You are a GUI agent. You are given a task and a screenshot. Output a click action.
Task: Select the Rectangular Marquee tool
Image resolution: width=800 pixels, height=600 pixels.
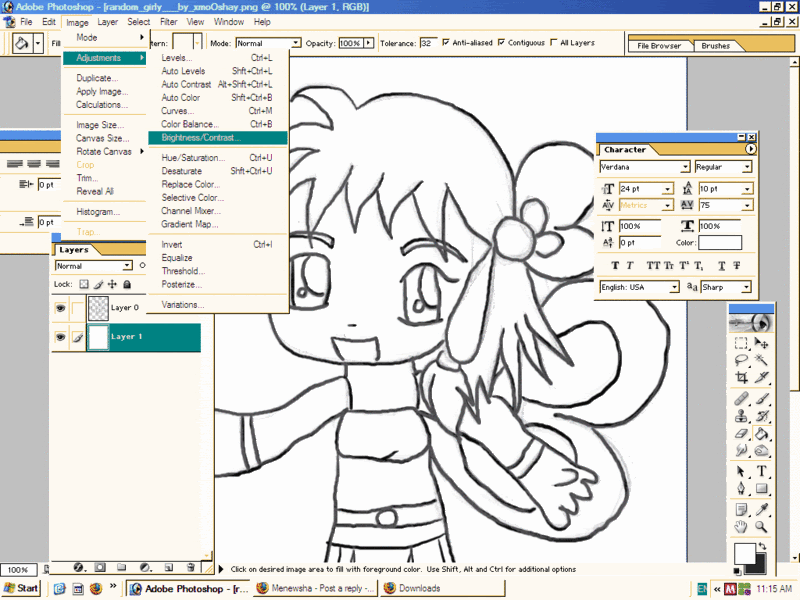pos(741,343)
